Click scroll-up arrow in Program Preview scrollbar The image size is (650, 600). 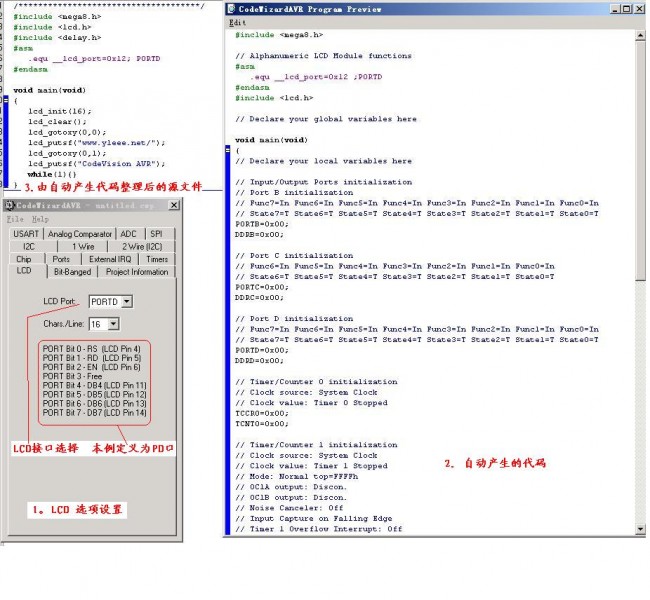point(640,35)
